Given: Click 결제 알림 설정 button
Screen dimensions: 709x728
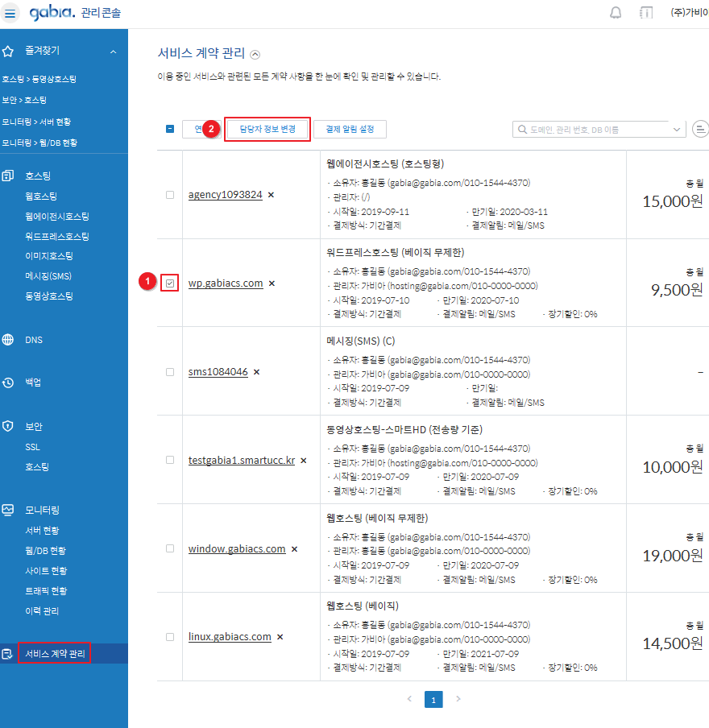Looking at the screenshot, I should tap(350, 129).
